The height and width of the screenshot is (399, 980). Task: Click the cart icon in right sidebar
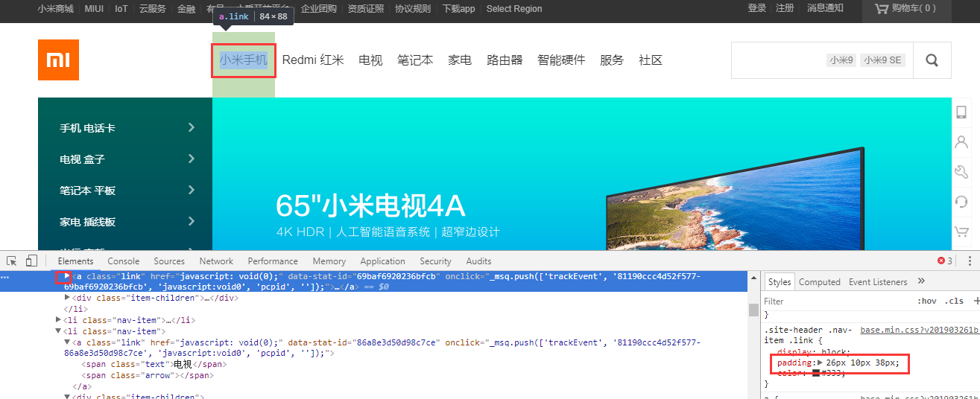(961, 232)
